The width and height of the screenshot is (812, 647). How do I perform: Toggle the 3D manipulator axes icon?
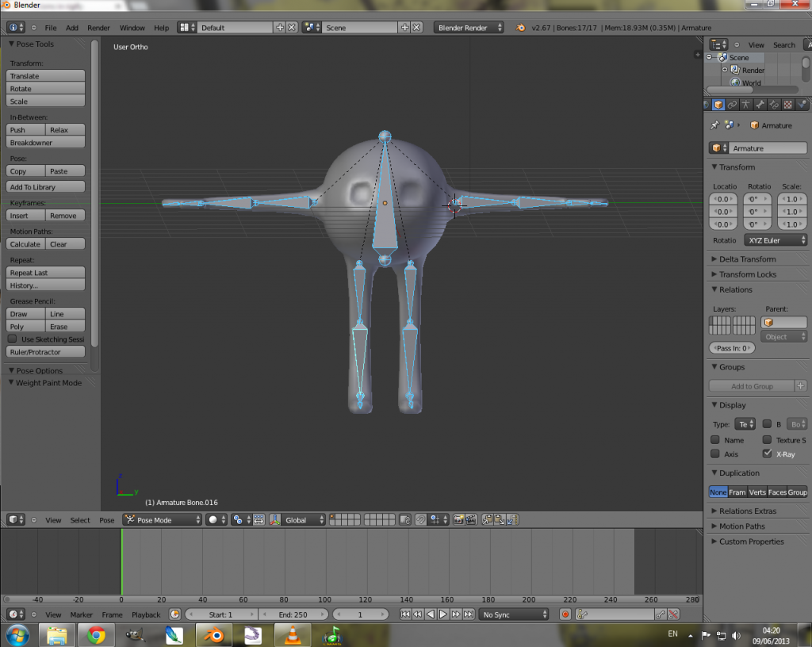click(x=275, y=519)
